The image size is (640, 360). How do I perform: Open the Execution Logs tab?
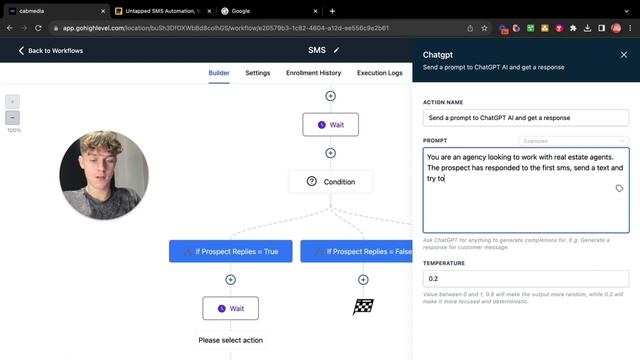(x=380, y=73)
